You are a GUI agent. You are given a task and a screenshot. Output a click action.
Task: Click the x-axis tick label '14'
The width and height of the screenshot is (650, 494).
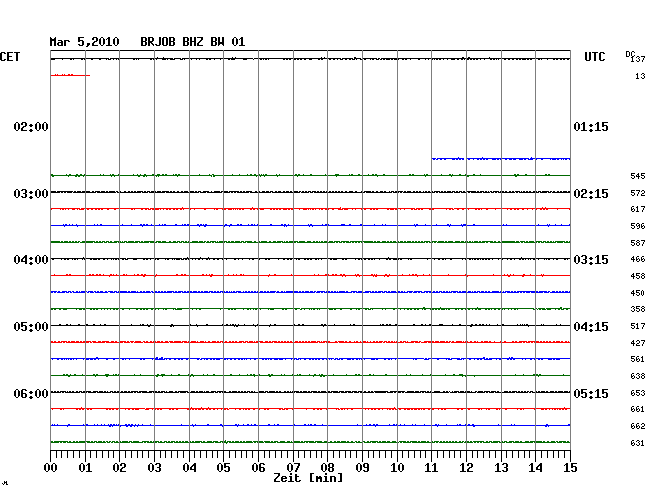coord(536,468)
